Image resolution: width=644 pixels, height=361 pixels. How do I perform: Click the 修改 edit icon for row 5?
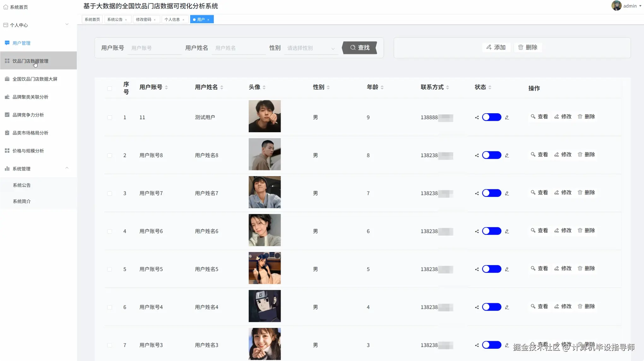pyautogui.click(x=557, y=268)
